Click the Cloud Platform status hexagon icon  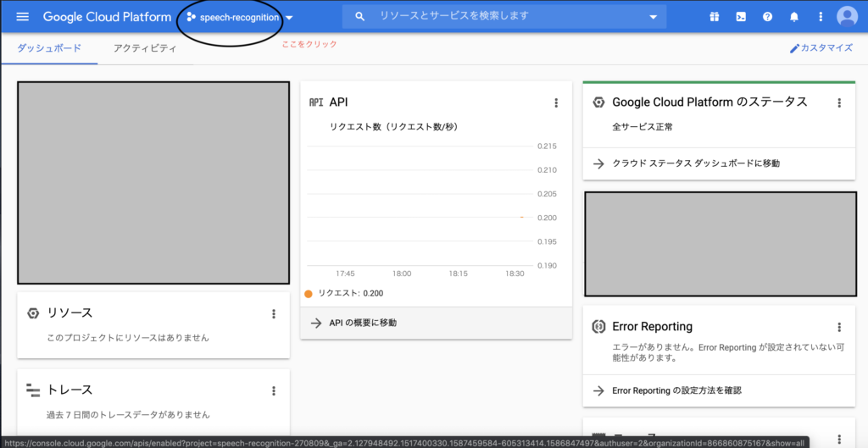[598, 102]
